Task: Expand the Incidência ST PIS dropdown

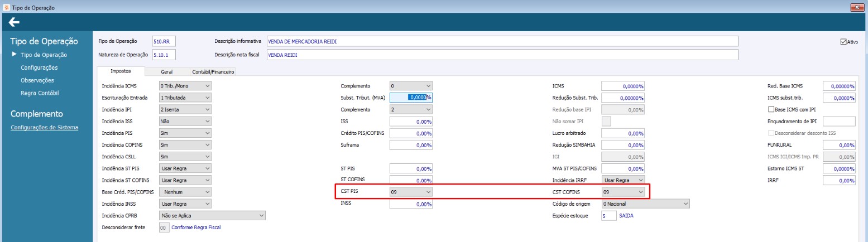Action: click(x=185, y=168)
